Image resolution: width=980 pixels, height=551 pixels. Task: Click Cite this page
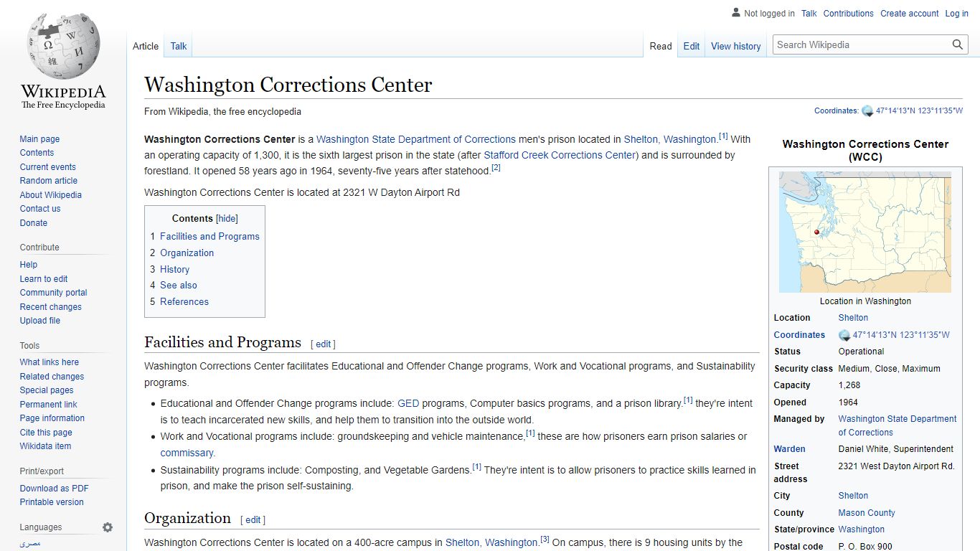click(46, 433)
